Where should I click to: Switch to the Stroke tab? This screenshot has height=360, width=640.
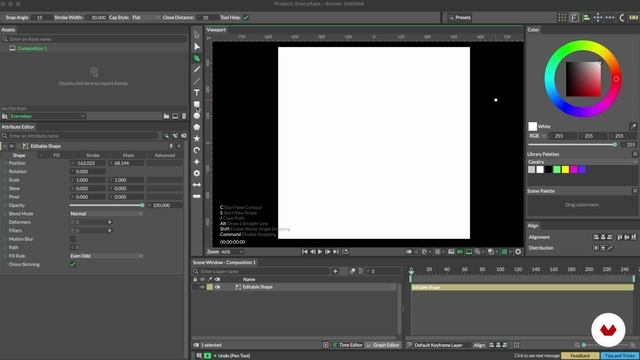[x=93, y=155]
